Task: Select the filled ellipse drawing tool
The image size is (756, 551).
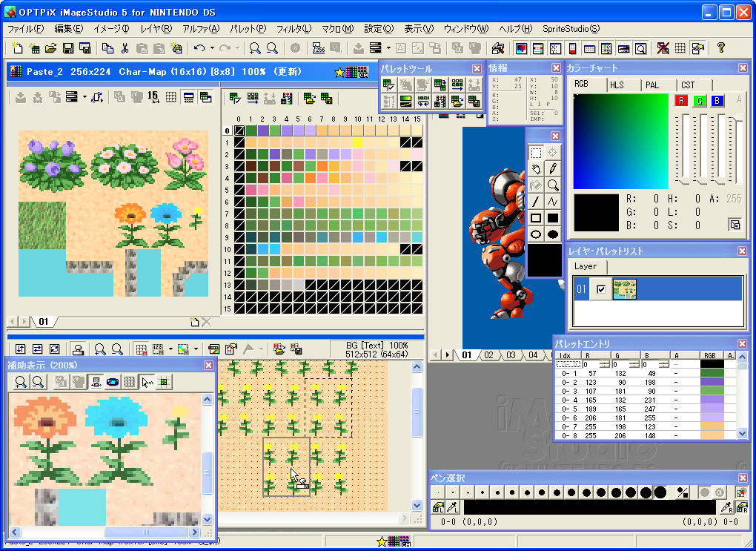Action: coord(553,234)
